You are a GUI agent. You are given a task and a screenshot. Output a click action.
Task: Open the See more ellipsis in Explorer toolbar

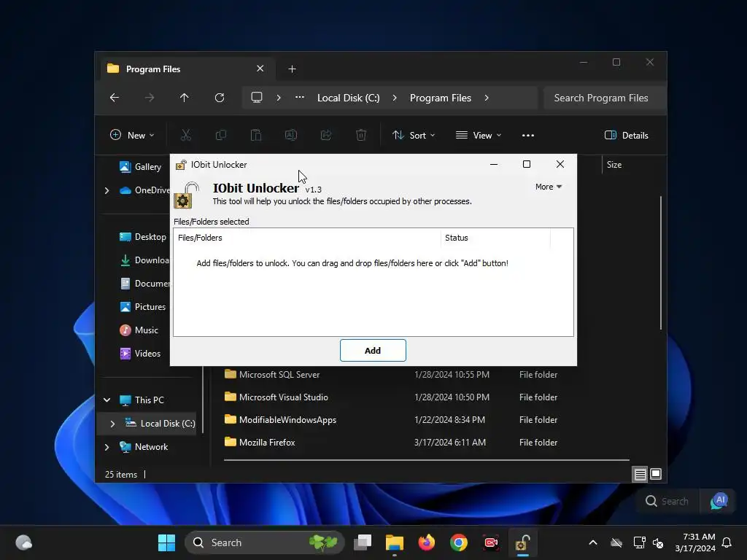pyautogui.click(x=528, y=135)
